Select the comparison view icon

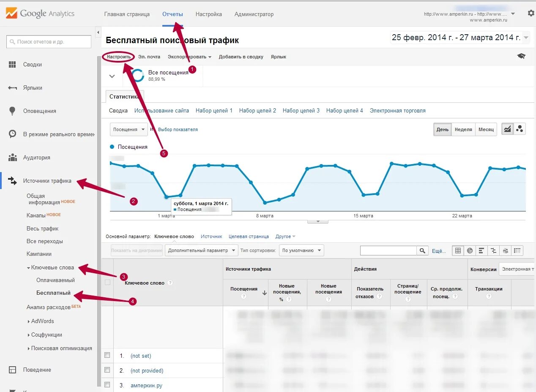[493, 250]
